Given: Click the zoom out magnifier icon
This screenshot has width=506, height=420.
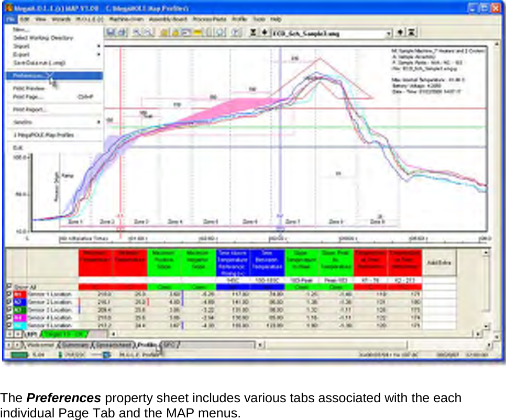Looking at the screenshot, I should (x=148, y=32).
